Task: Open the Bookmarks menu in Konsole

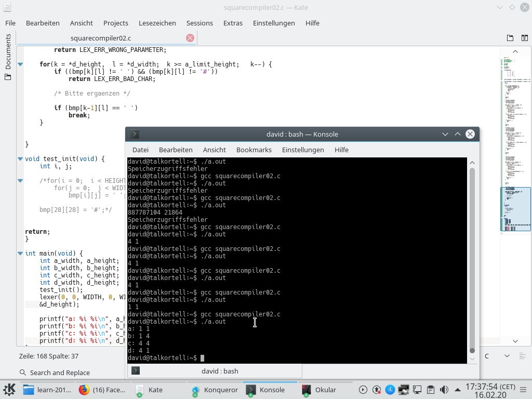Action: 254,150
